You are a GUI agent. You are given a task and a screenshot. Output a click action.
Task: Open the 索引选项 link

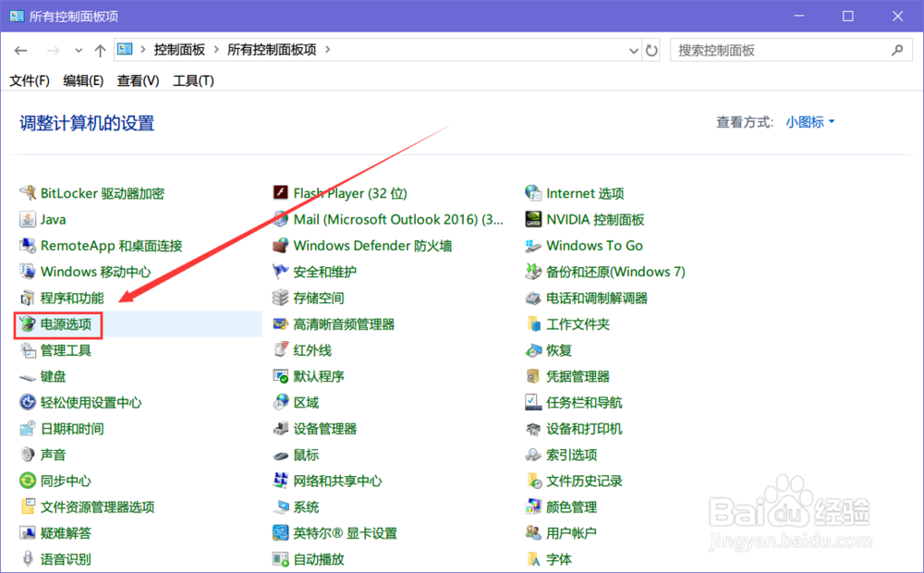[571, 455]
